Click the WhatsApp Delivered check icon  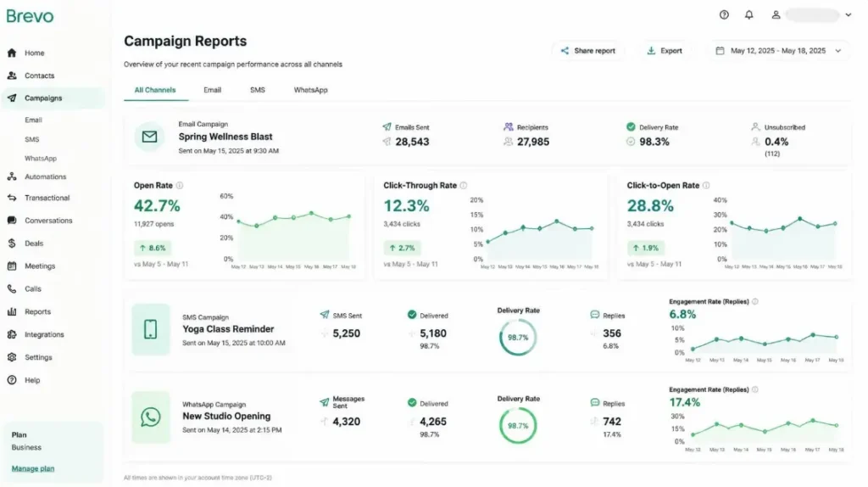(412, 403)
